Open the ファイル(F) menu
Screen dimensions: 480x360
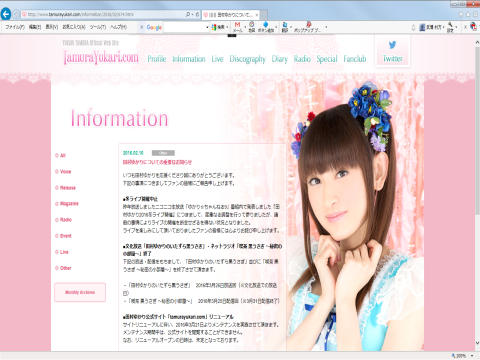click(x=15, y=27)
